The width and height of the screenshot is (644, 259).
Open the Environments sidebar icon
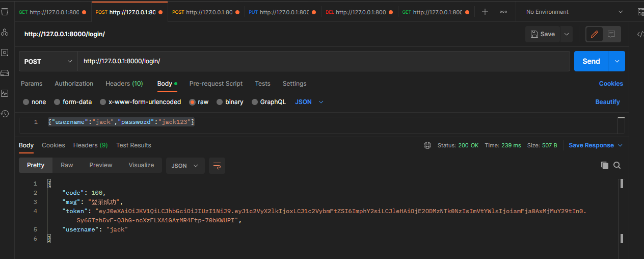click(x=5, y=53)
